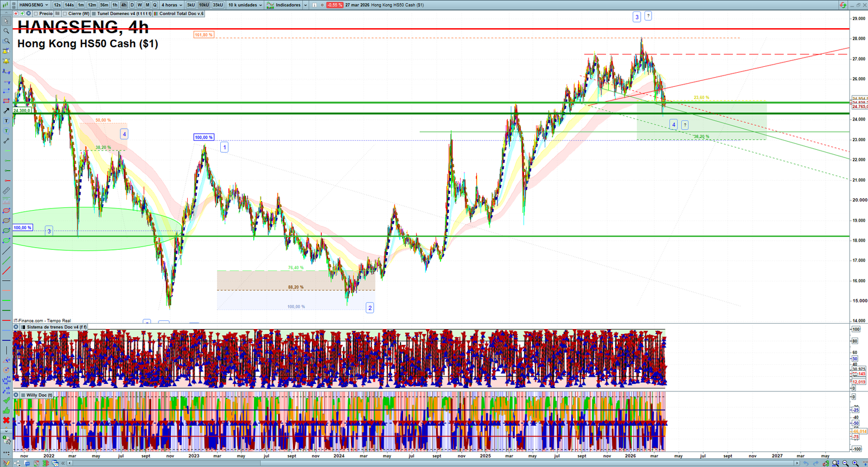Screen dimensions: 868x467
Task: Click the red plus icon beside Precio
Action: (x=16, y=14)
